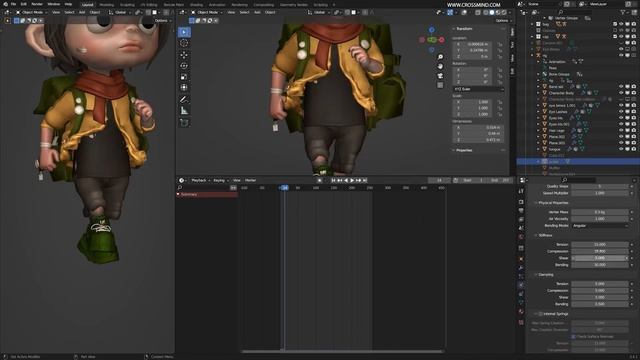Screen dimensions: 640x360
Task: Open the Material properties tab icon
Action: click(521, 312)
